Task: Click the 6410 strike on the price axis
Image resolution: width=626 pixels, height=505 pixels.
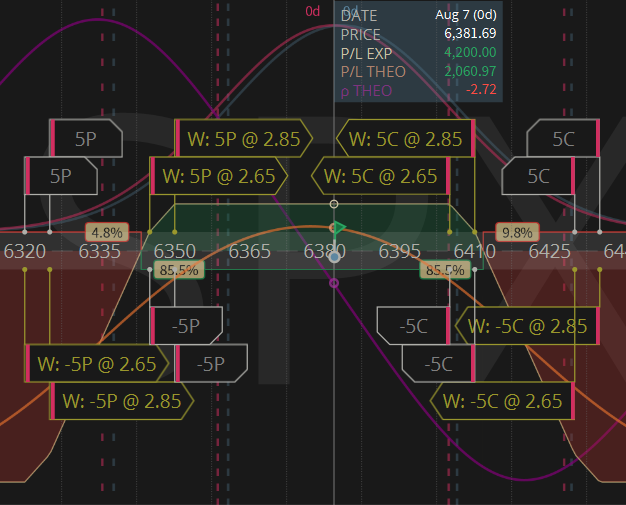Action: 475,252
